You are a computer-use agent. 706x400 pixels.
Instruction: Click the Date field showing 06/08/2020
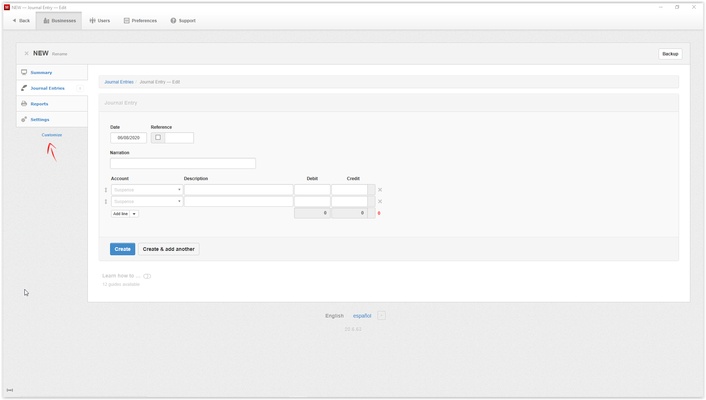pos(128,138)
